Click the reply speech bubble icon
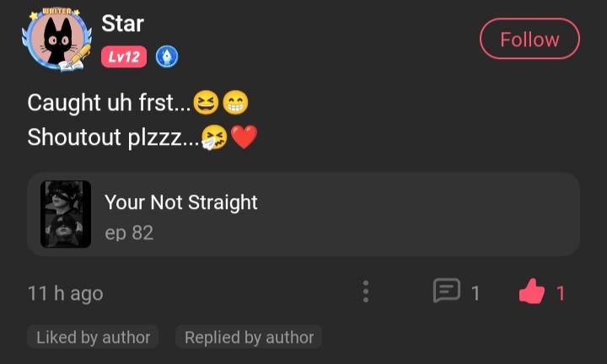This screenshot has width=607, height=364. click(x=447, y=292)
